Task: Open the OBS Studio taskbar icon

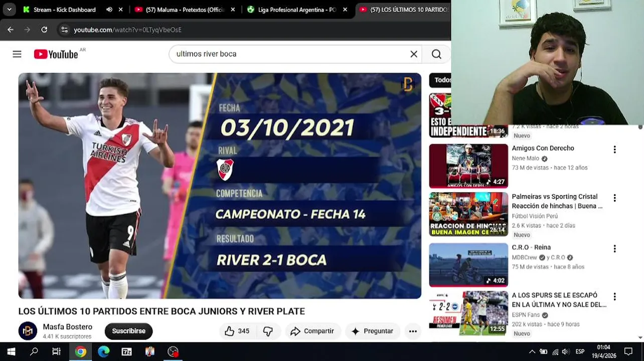Action: coord(173,351)
